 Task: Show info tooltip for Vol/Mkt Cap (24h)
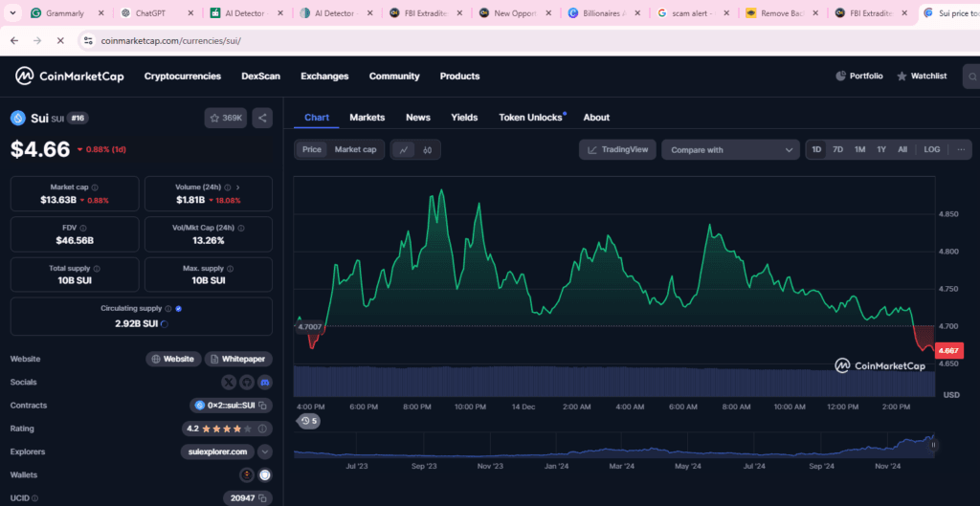tap(241, 228)
